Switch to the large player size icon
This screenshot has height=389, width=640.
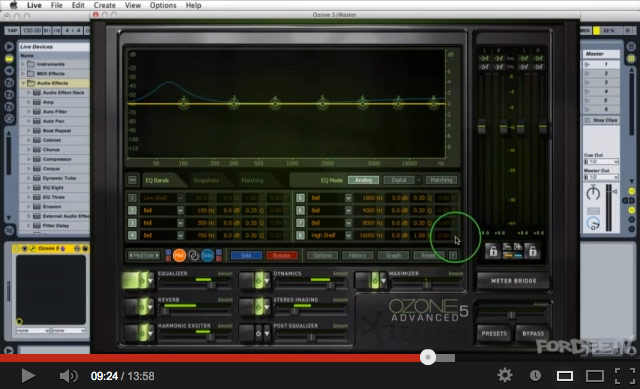[595, 376]
